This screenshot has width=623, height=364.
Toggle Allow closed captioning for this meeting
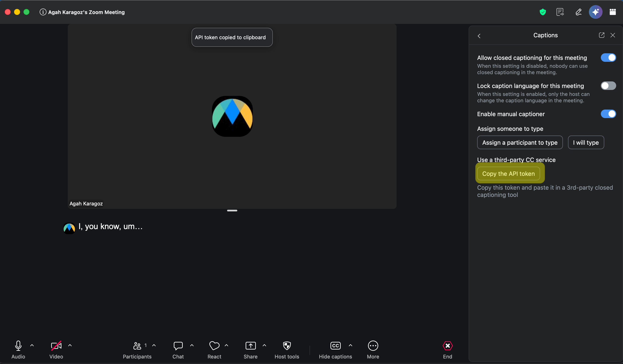coord(608,58)
